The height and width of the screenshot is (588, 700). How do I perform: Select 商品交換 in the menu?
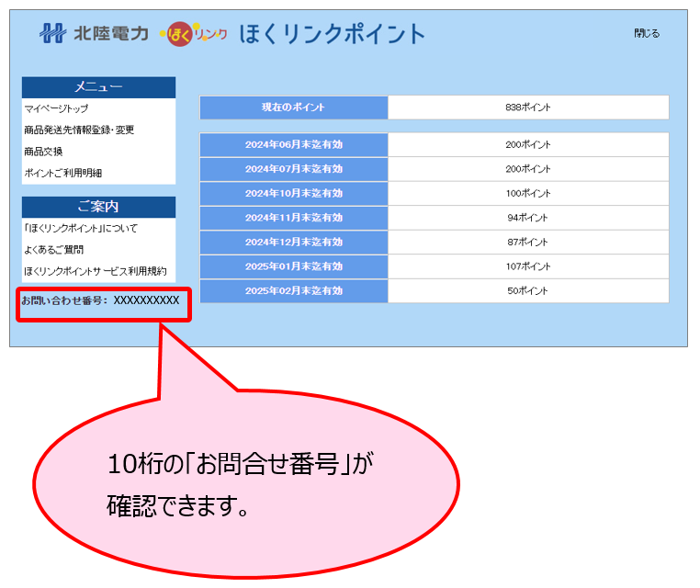pyautogui.click(x=43, y=152)
